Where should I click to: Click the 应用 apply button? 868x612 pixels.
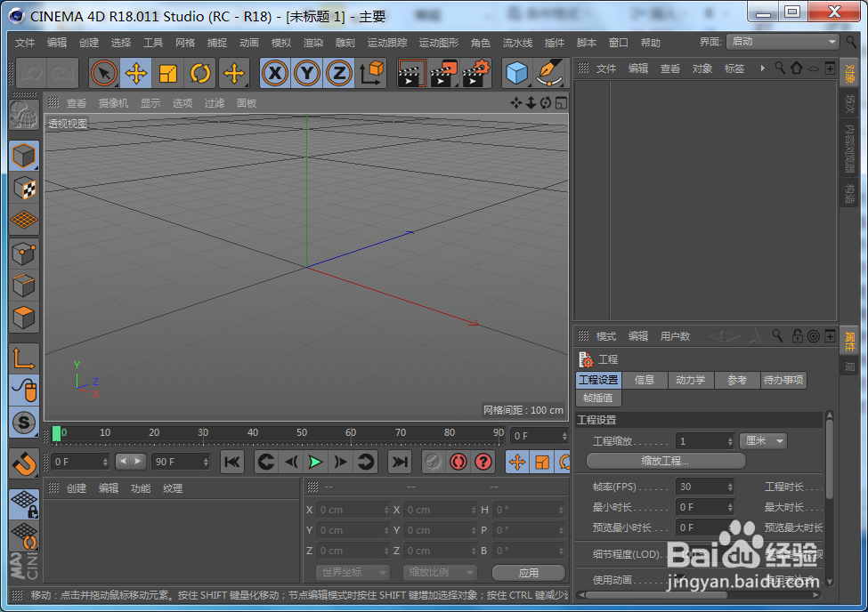pyautogui.click(x=528, y=573)
